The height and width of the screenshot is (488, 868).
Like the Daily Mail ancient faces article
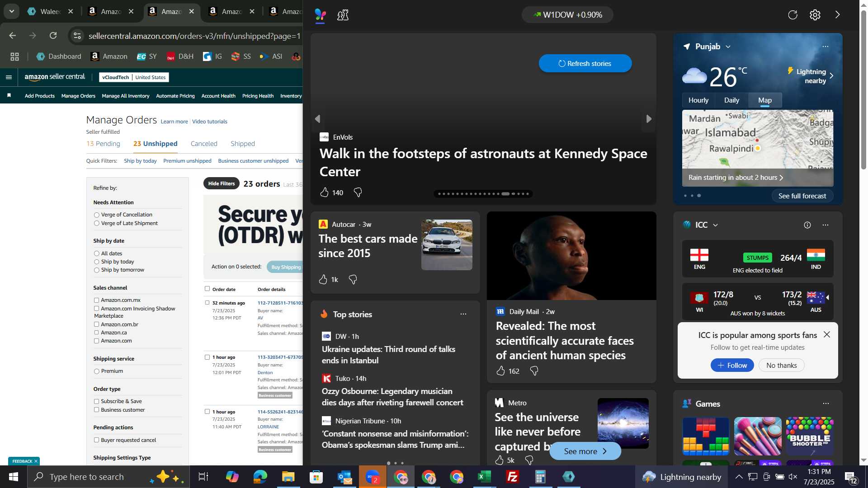click(x=501, y=371)
